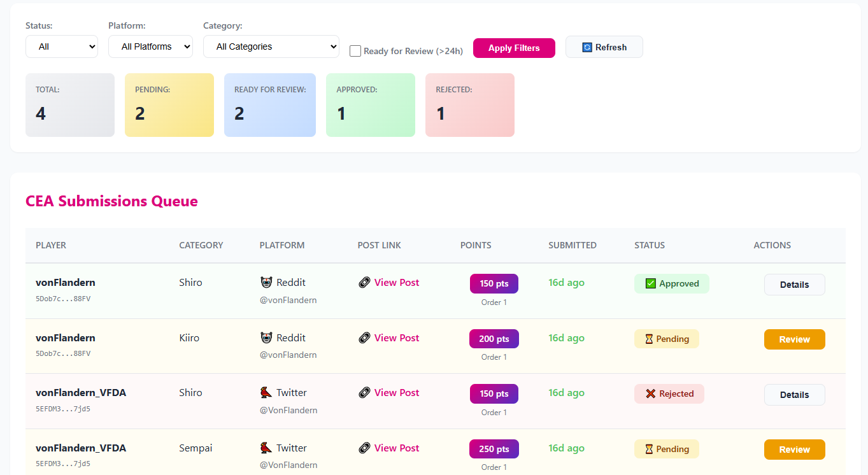
Task: Open the Status dropdown
Action: coord(61,46)
